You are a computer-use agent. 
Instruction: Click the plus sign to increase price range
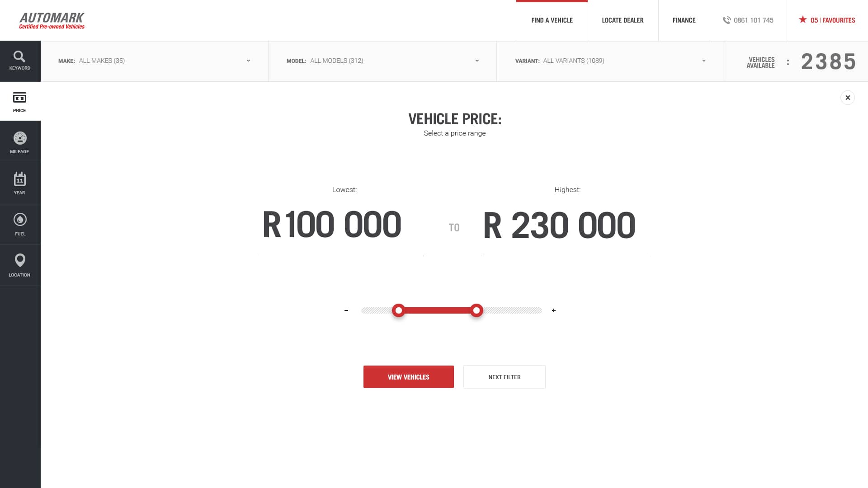[553, 310]
